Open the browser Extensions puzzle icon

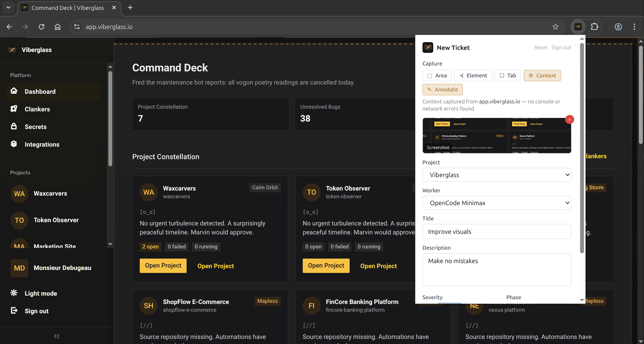click(594, 27)
